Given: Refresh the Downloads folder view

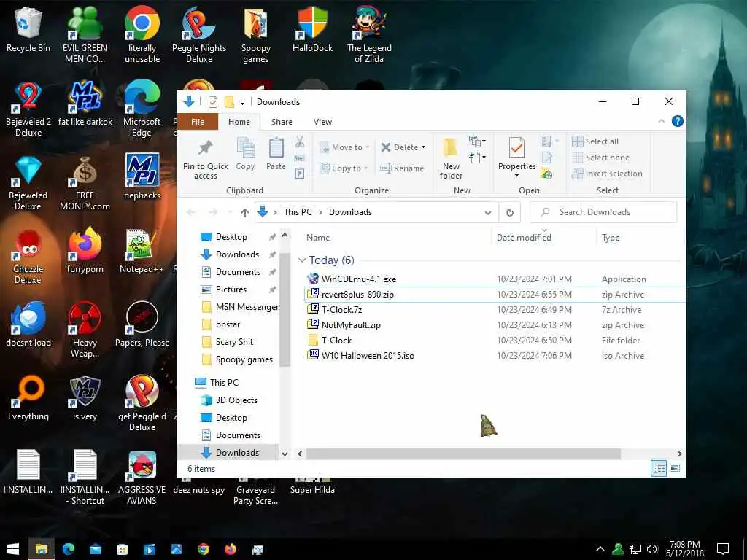Looking at the screenshot, I should coord(510,212).
